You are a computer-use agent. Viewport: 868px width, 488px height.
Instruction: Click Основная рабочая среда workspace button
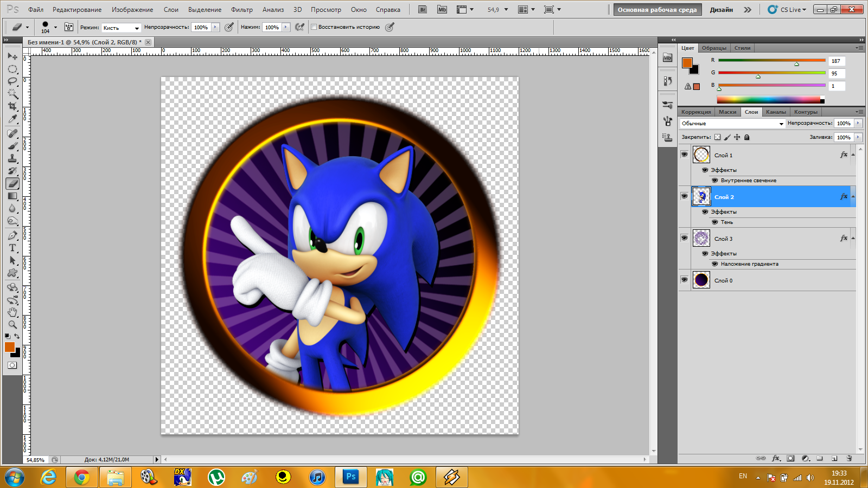tap(657, 10)
